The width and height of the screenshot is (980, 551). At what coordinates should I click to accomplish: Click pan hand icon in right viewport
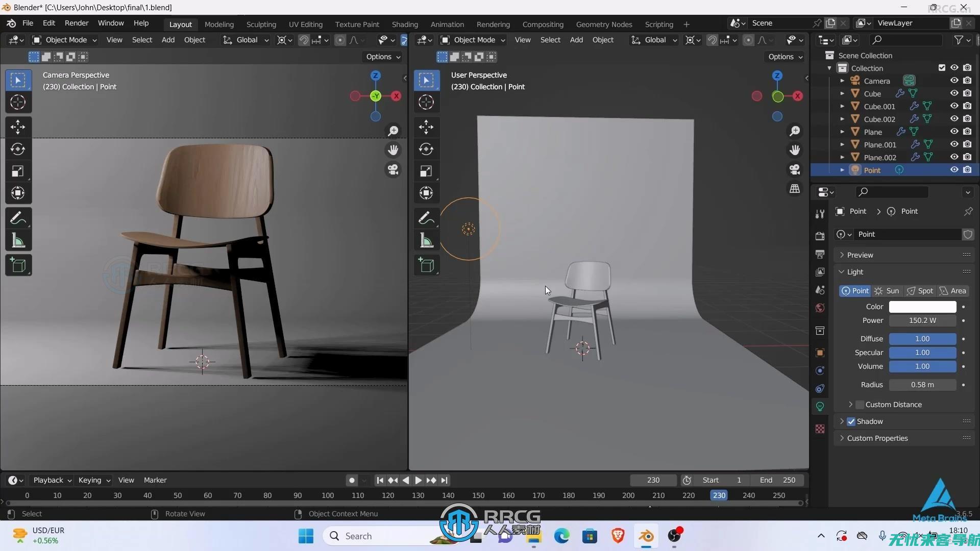click(795, 150)
